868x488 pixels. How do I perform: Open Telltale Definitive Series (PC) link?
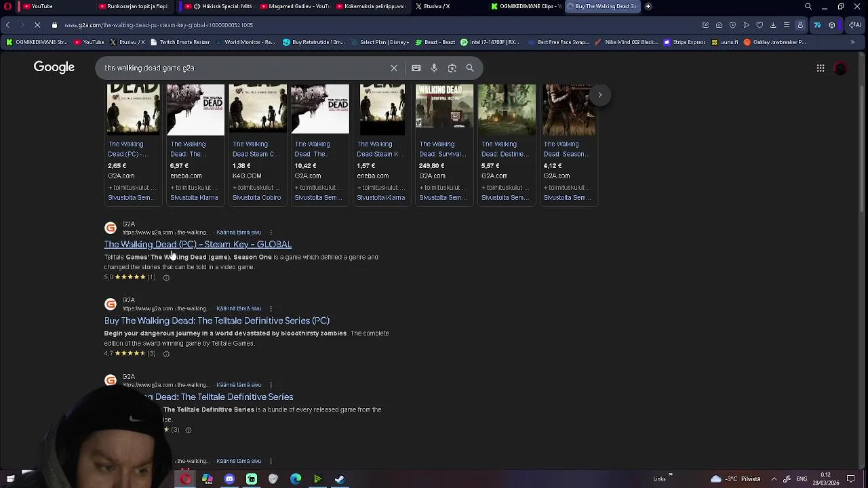pyautogui.click(x=216, y=321)
